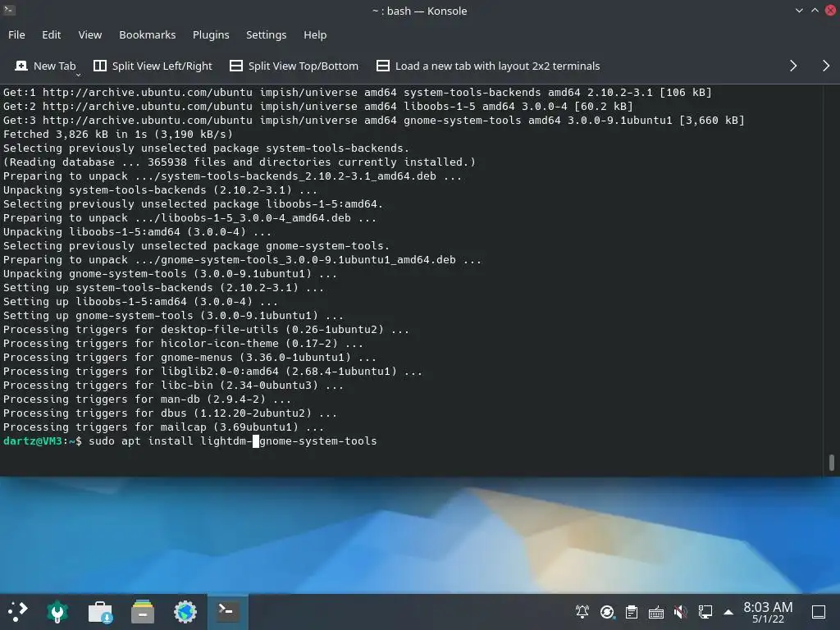Image resolution: width=840 pixels, height=630 pixels.
Task: Click 'Setting up gnome-system-tools' line
Action: (173, 316)
